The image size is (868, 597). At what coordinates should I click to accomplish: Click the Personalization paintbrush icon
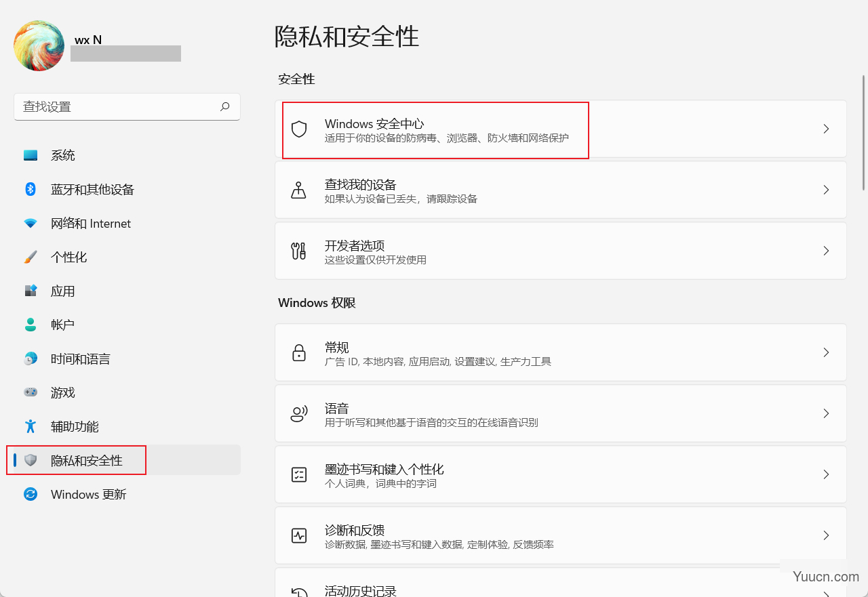(x=31, y=257)
